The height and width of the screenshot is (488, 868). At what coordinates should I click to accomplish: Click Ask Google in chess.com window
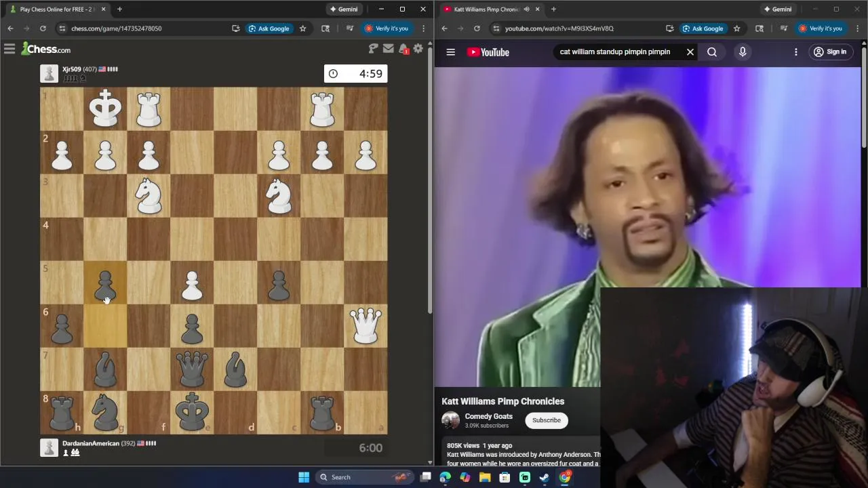[269, 28]
